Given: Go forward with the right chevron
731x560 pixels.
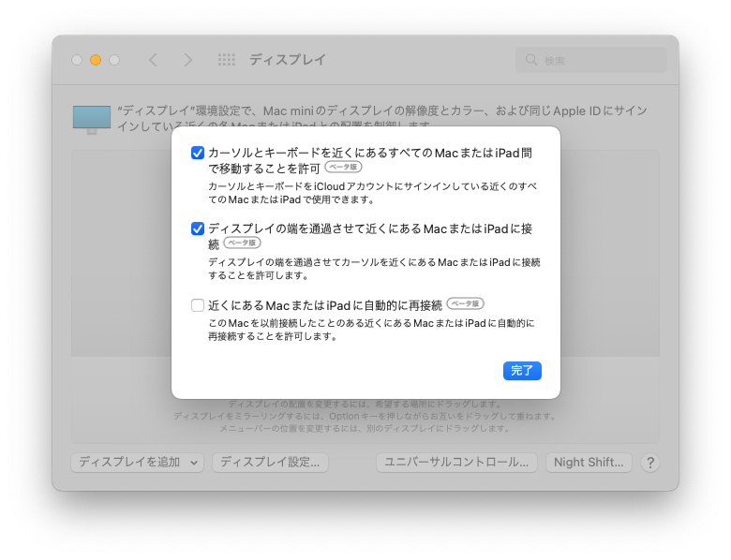Looking at the screenshot, I should coord(187,60).
